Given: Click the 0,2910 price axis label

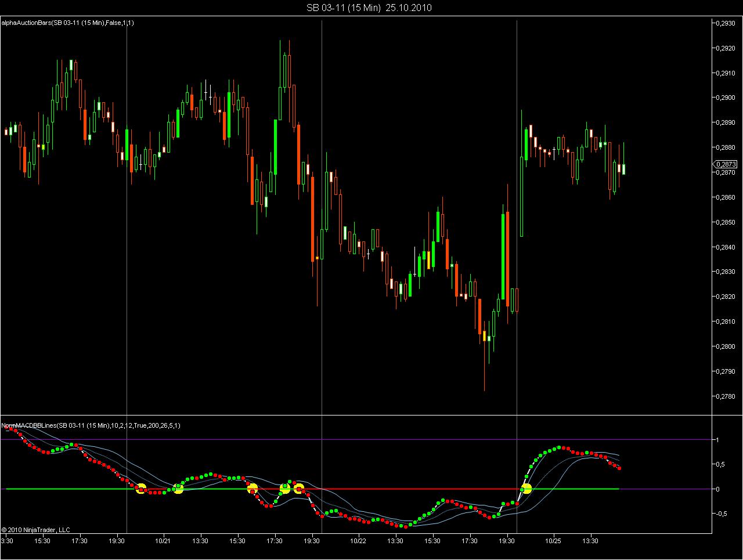Looking at the screenshot, I should pyautogui.click(x=726, y=73).
